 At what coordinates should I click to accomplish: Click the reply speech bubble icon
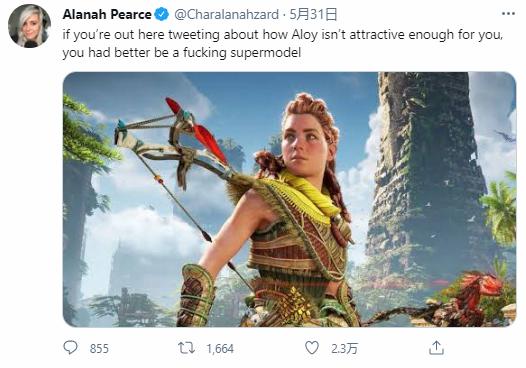point(70,348)
